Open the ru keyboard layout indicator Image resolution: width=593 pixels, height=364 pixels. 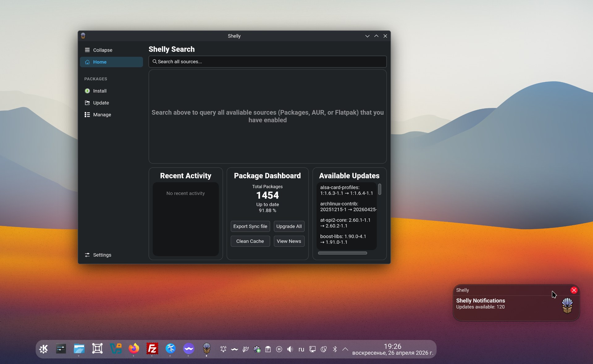pyautogui.click(x=301, y=349)
